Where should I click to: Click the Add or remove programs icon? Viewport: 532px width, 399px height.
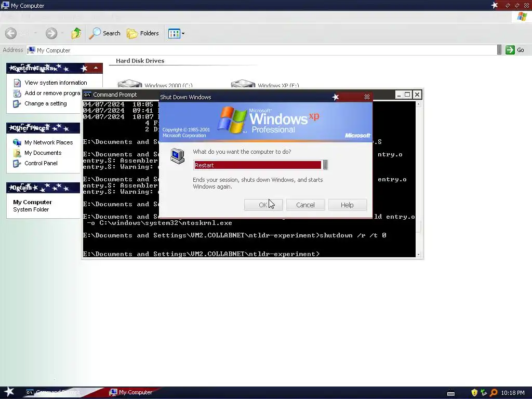click(17, 94)
